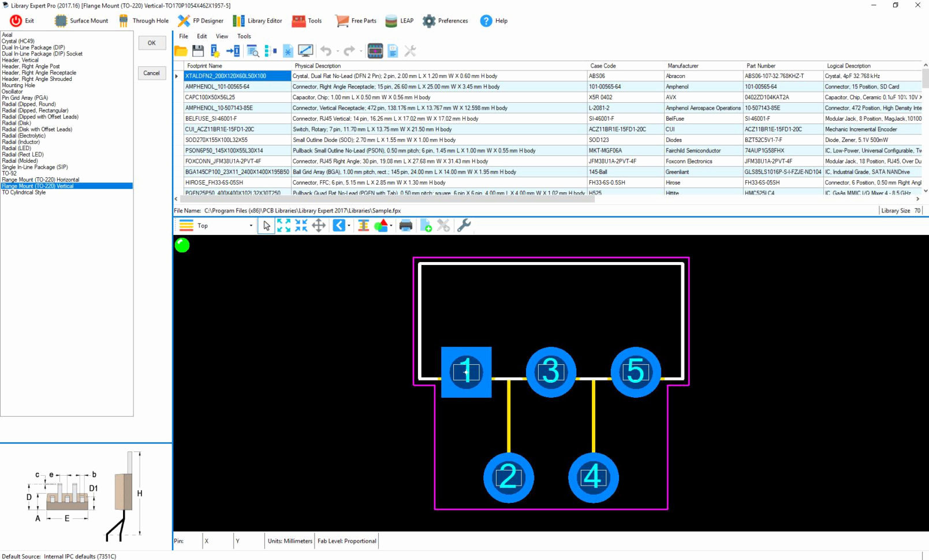Image resolution: width=929 pixels, height=560 pixels.
Task: Select TO Cylindrical Style in list
Action: 24,192
